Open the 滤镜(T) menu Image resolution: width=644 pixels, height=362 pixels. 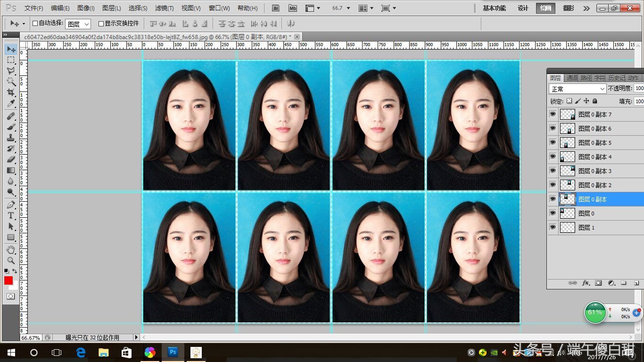coord(164,8)
